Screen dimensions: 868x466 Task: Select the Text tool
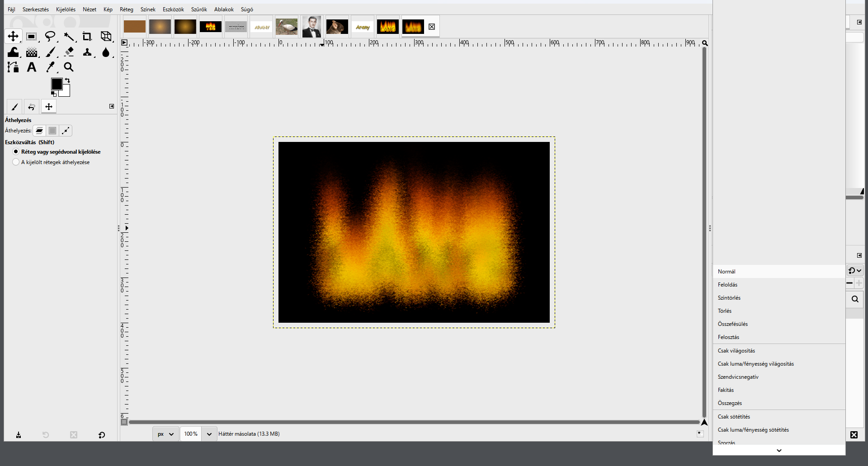click(31, 67)
